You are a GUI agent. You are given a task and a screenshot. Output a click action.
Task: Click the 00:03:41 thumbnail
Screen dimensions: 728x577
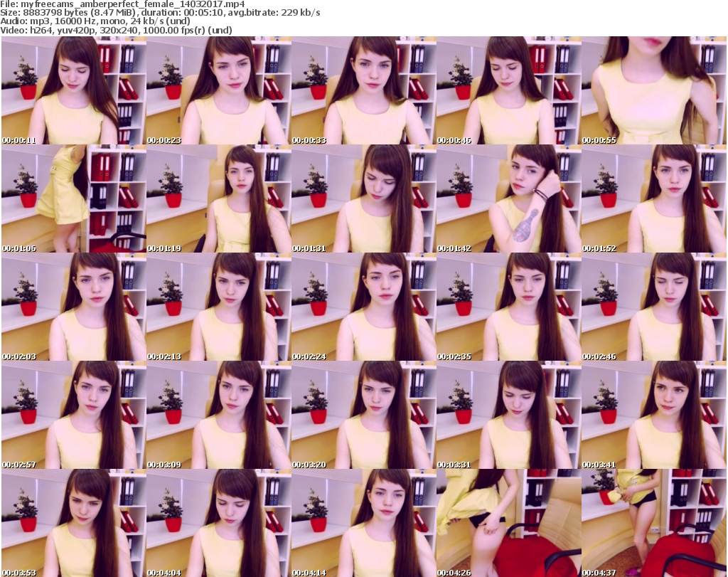point(654,415)
